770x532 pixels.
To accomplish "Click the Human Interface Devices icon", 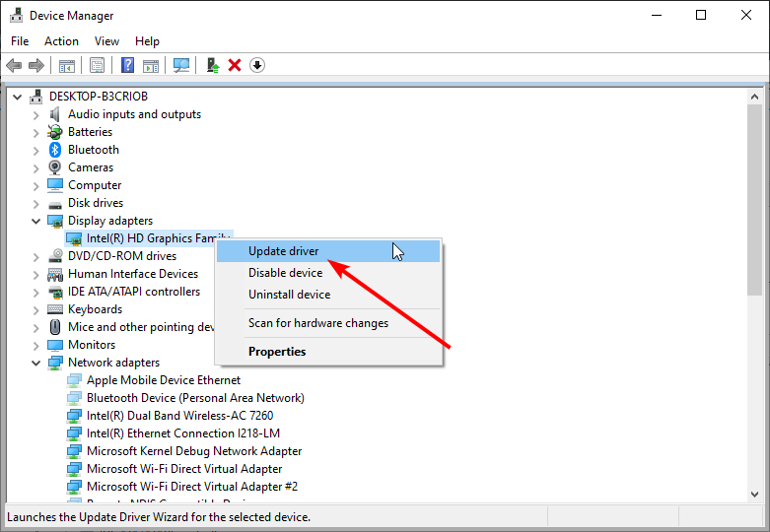I will (55, 274).
